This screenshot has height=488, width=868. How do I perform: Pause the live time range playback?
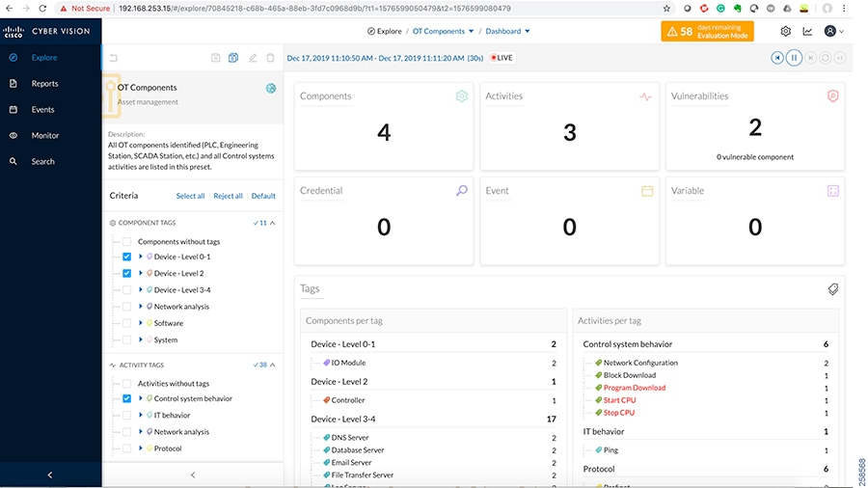pyautogui.click(x=794, y=58)
